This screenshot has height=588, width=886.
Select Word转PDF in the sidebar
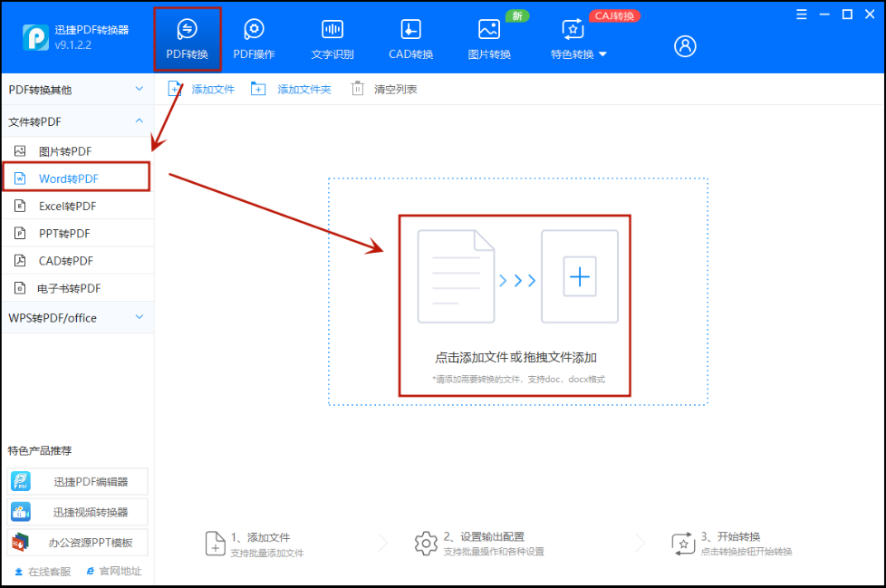click(x=76, y=178)
